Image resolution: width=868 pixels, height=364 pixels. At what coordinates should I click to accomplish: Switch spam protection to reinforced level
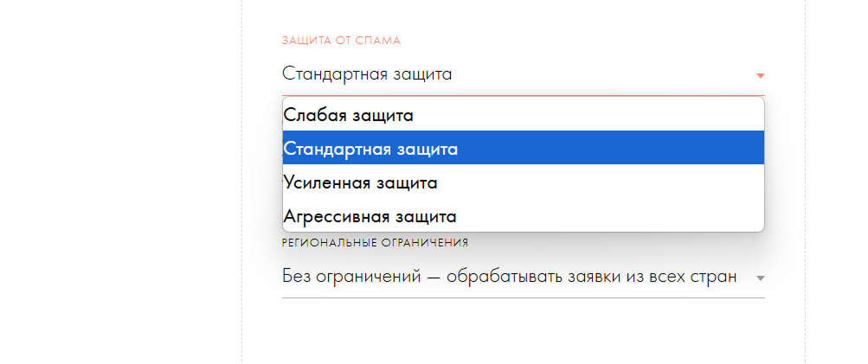(523, 182)
